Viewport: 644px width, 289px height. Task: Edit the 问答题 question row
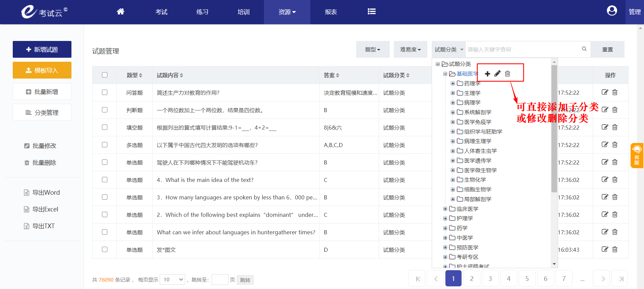pos(605,92)
